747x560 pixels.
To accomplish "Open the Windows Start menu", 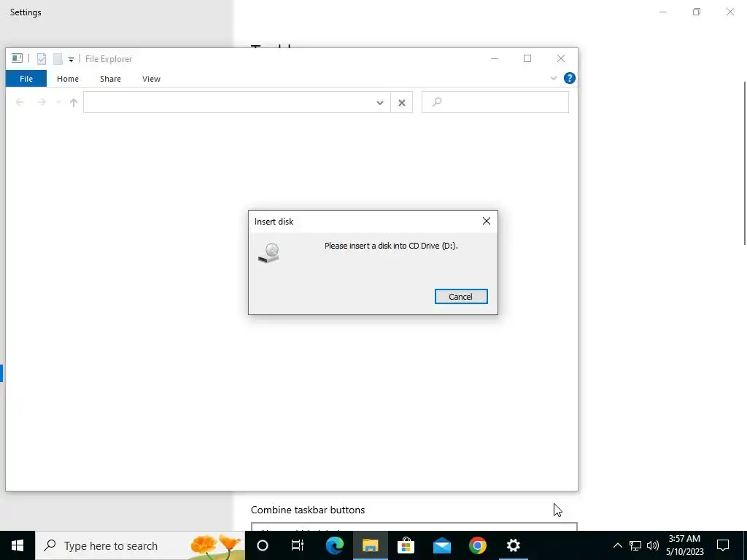I will click(x=18, y=545).
